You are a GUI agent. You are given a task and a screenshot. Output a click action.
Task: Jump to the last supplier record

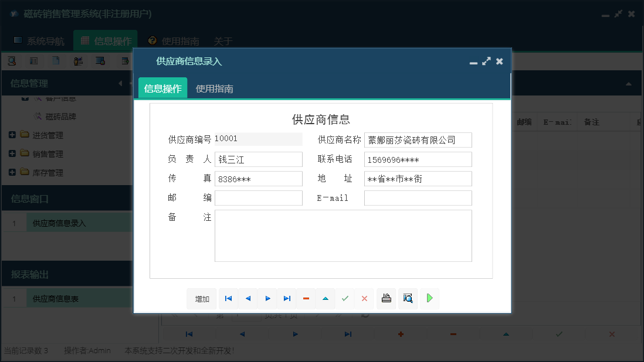[x=287, y=299]
